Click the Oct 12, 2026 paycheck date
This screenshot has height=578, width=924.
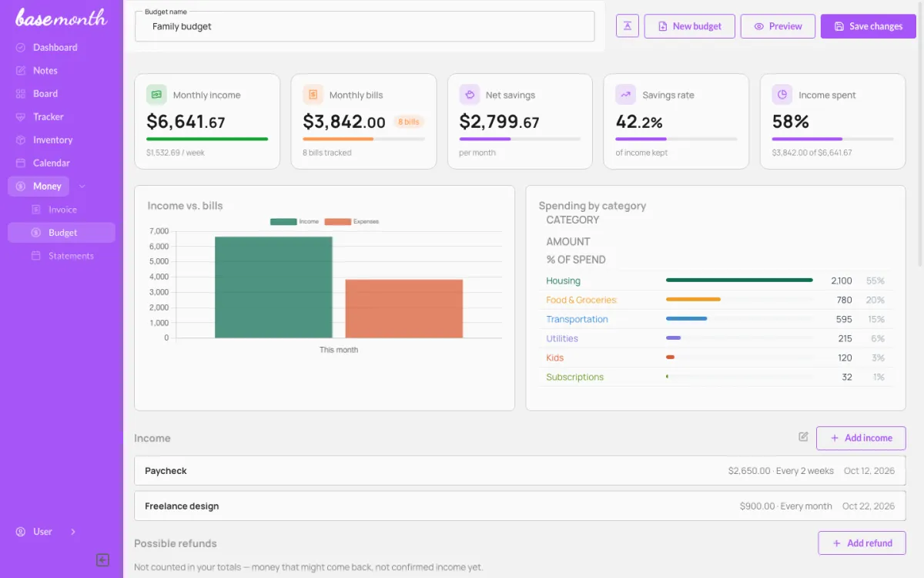(869, 471)
